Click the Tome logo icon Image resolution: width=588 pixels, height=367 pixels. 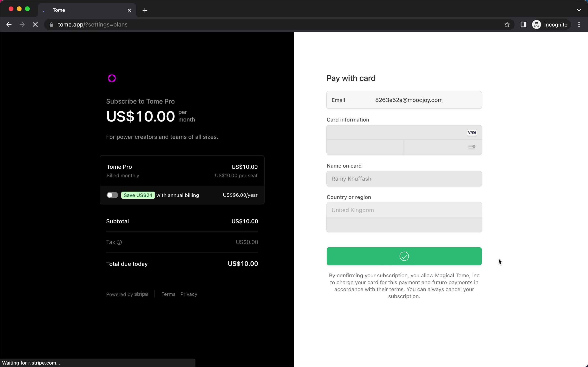click(x=111, y=78)
